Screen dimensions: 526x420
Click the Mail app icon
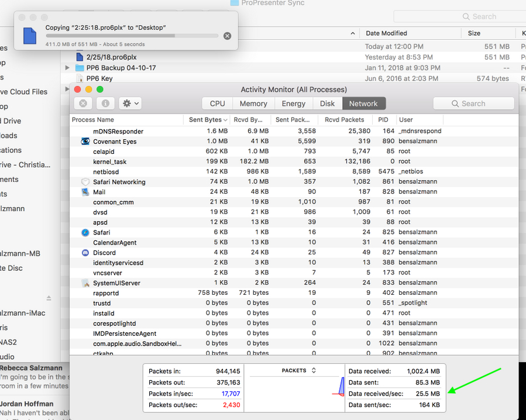85,192
